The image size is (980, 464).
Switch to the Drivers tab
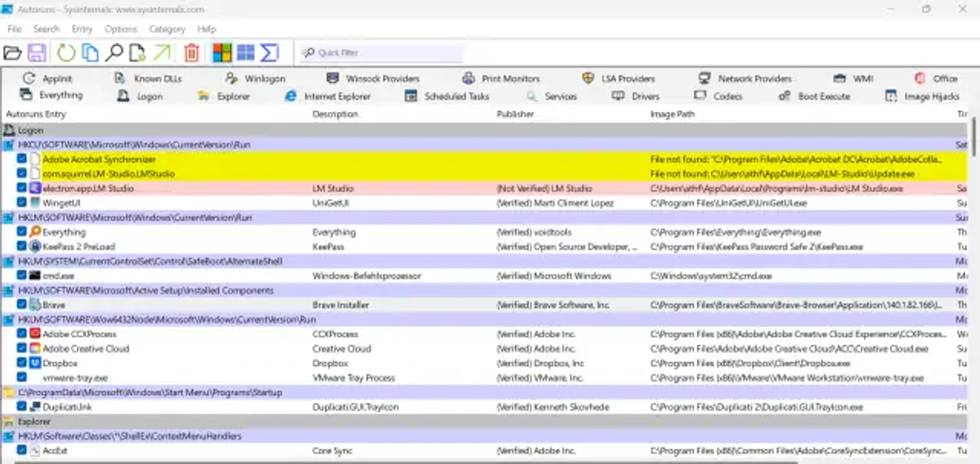pos(635,96)
